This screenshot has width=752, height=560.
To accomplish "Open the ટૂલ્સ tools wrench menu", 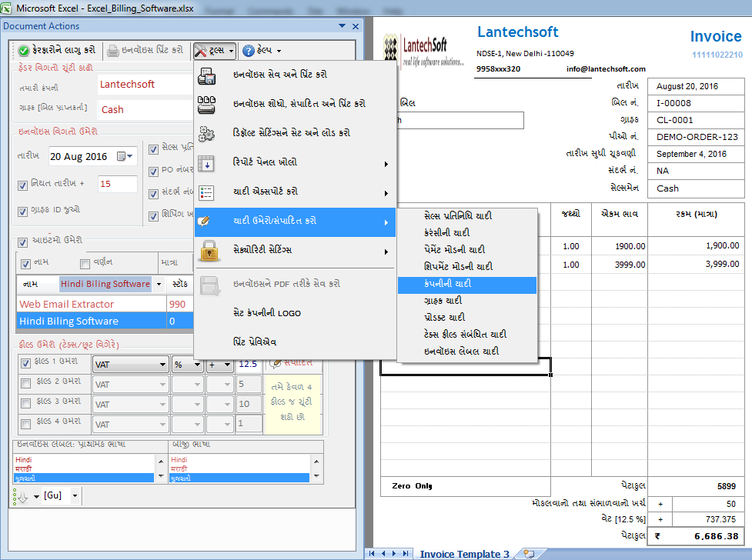I will click(x=215, y=50).
